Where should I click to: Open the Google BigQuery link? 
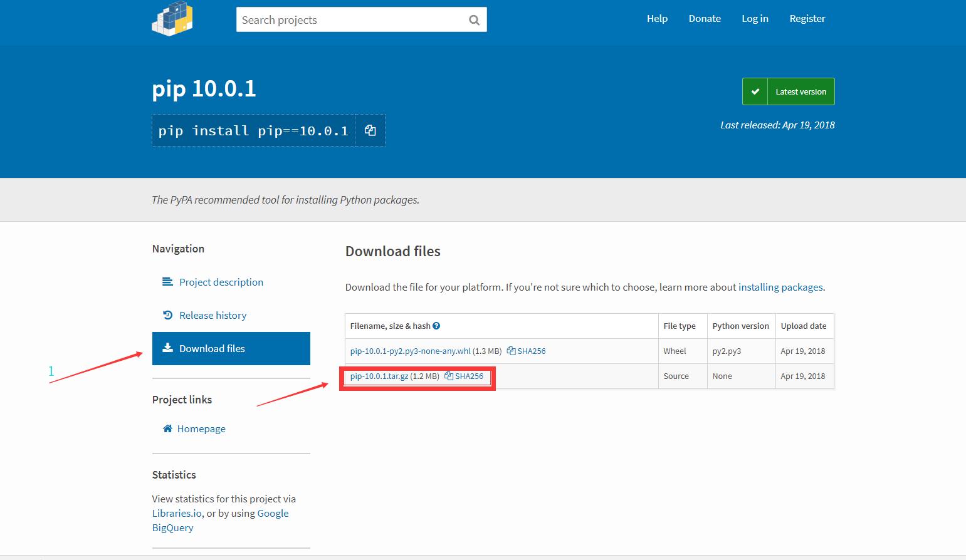221,521
